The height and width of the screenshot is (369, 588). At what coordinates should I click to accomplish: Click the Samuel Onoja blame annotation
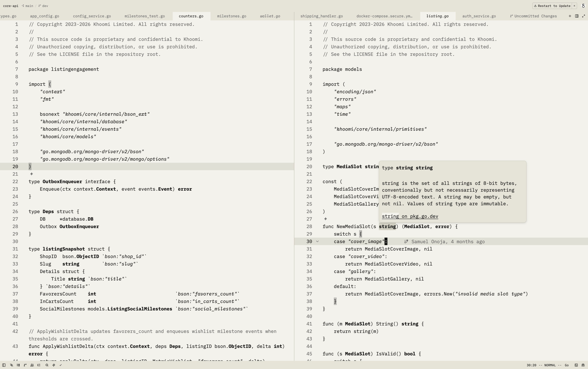[445, 241]
